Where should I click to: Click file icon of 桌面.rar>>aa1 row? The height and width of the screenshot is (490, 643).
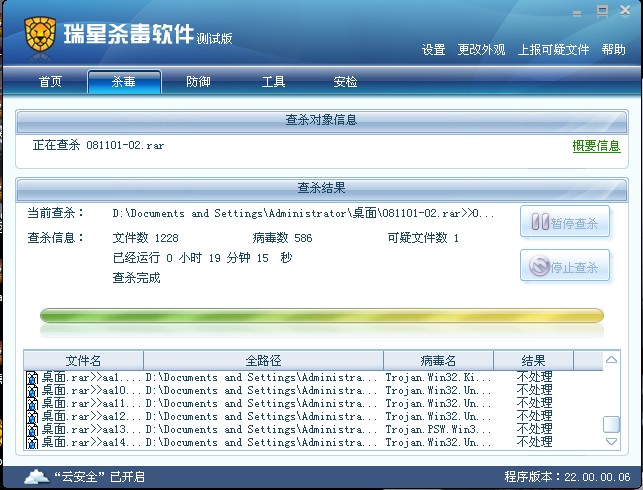coord(32,377)
